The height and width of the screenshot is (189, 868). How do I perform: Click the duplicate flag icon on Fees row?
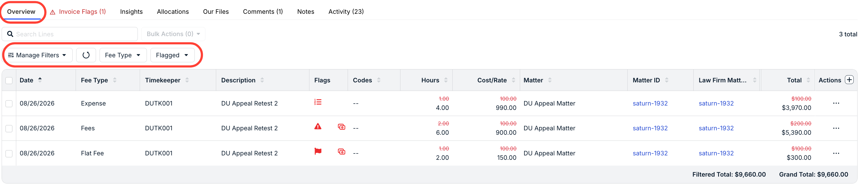pyautogui.click(x=341, y=128)
